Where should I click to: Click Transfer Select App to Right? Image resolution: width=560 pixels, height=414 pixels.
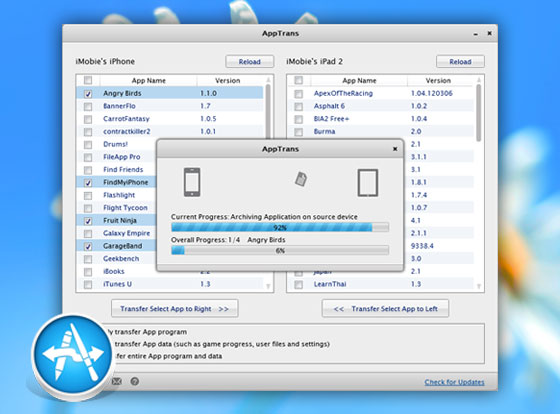175,309
